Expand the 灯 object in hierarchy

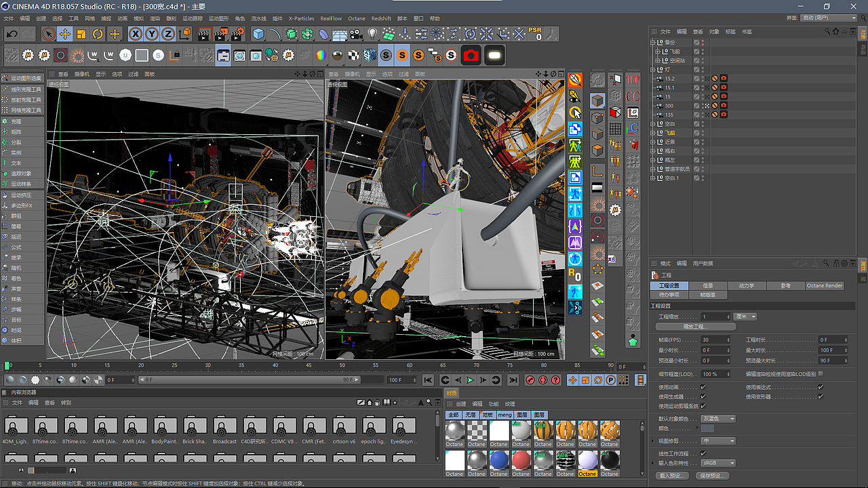click(x=652, y=69)
